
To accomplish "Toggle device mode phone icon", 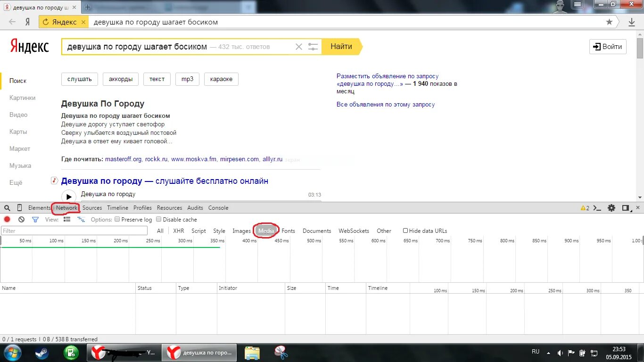I will tap(19, 208).
